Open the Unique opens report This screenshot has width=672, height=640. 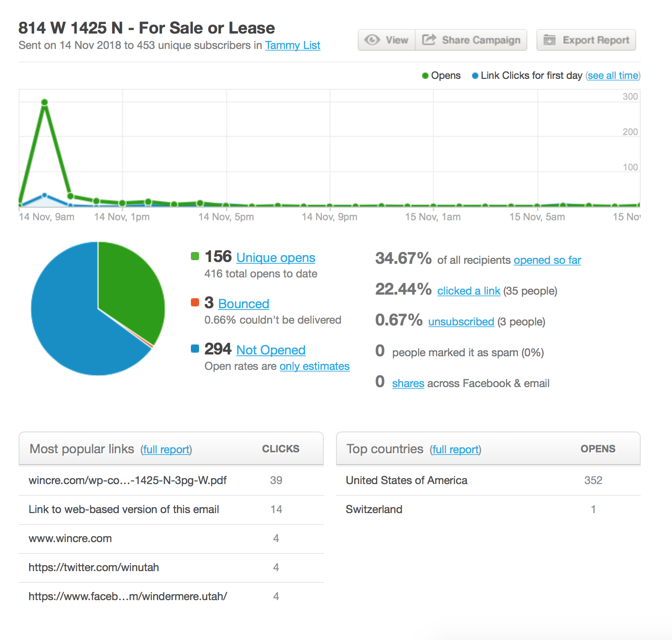[x=275, y=258]
